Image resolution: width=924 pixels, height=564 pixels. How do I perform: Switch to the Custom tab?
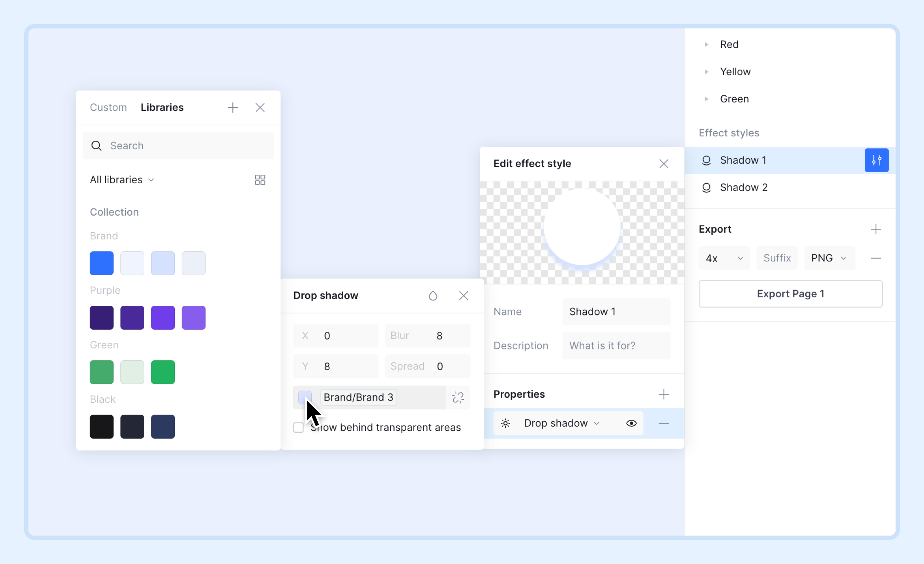(x=108, y=108)
